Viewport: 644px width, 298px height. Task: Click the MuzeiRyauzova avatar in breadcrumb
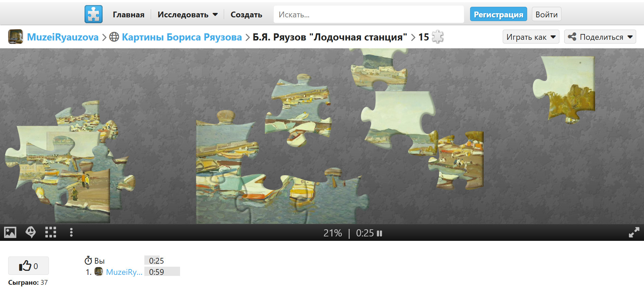(x=16, y=37)
